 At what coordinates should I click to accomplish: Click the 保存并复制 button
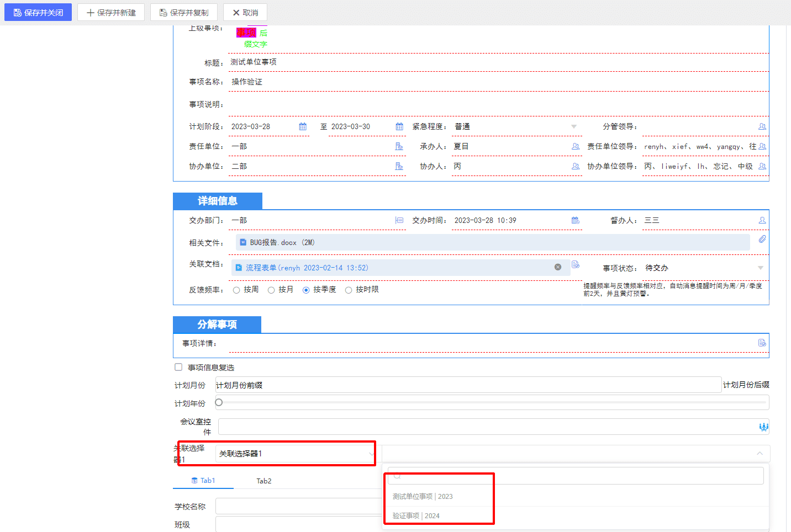click(184, 12)
